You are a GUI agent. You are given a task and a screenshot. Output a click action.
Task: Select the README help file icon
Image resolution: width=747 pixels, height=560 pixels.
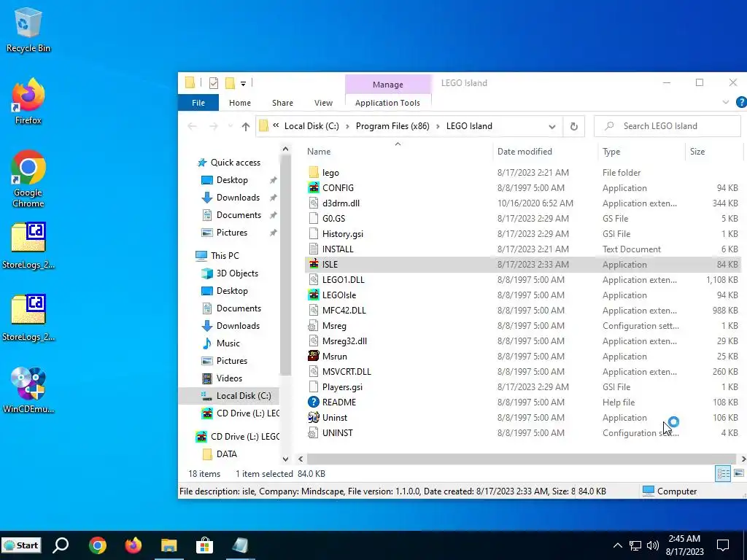pyautogui.click(x=314, y=402)
